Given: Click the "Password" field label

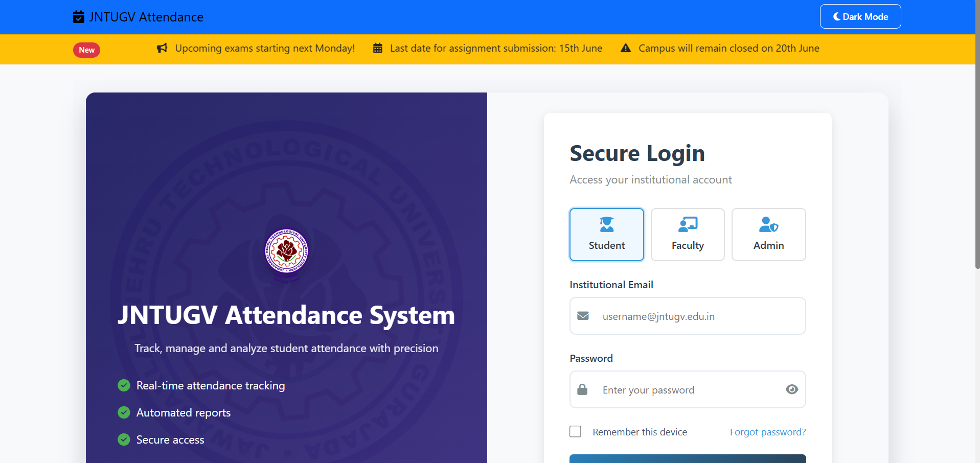Looking at the screenshot, I should point(591,358).
